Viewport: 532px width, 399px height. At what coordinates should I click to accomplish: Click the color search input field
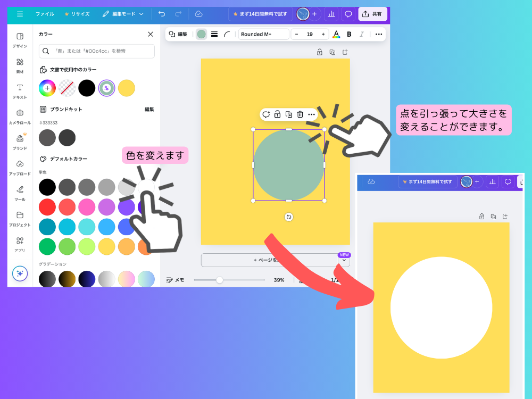point(97,51)
